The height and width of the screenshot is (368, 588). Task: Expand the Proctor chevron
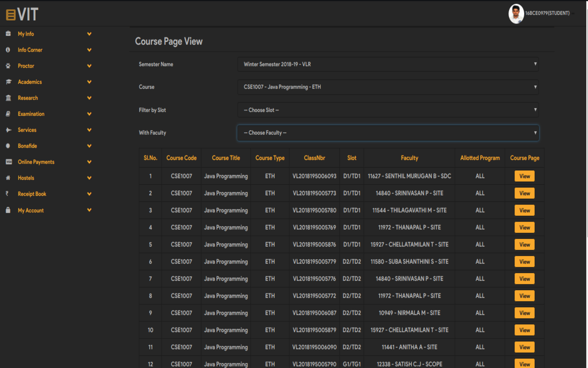[x=89, y=66]
